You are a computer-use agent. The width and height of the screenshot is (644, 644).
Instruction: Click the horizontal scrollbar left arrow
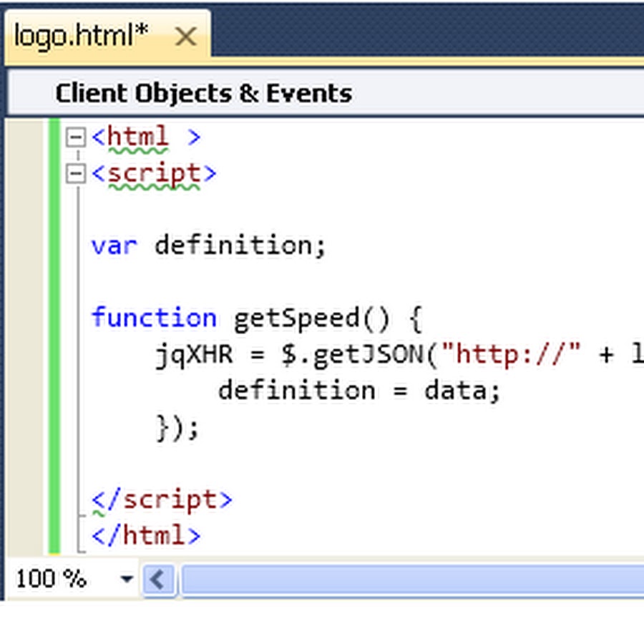pos(159,580)
